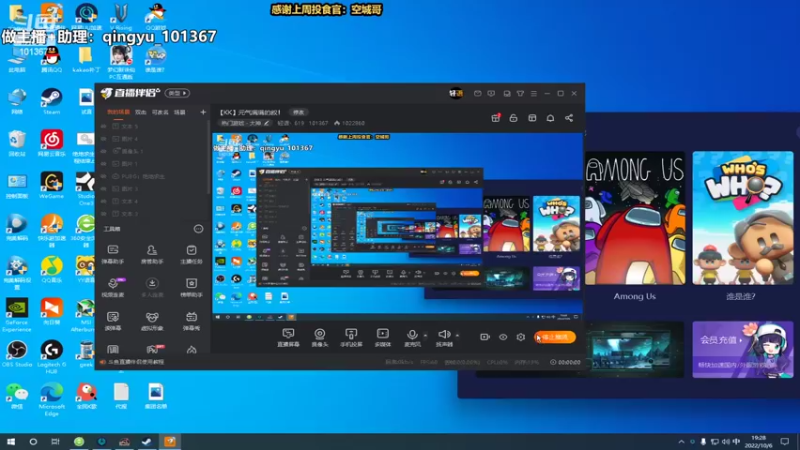Screen dimensions: 800x450
Task: Select the 文本 5 source row
Action: tap(152, 126)
